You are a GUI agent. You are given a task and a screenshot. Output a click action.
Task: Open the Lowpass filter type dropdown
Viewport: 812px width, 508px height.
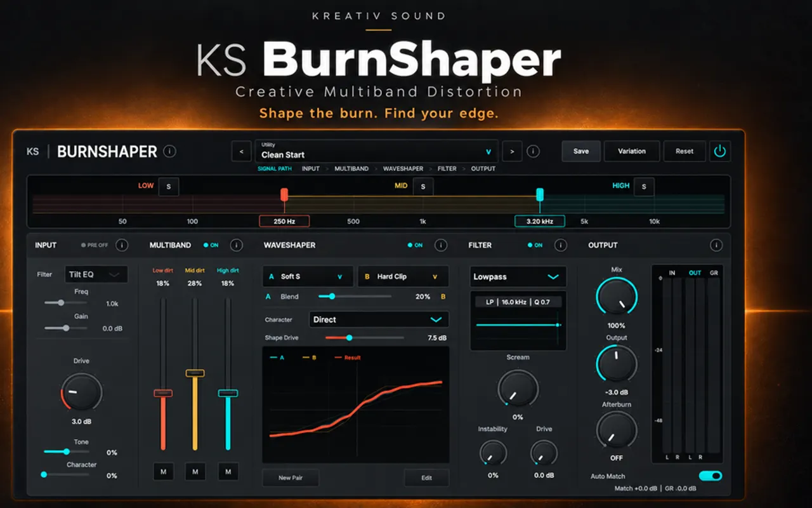(x=518, y=277)
